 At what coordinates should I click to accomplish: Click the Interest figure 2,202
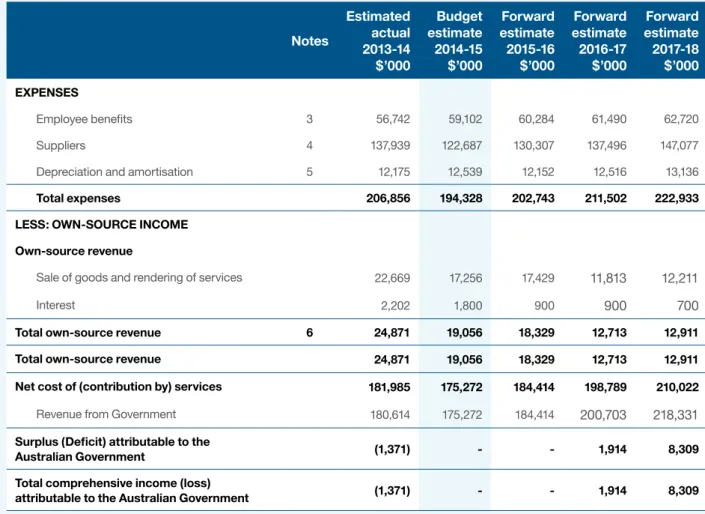[x=396, y=306]
